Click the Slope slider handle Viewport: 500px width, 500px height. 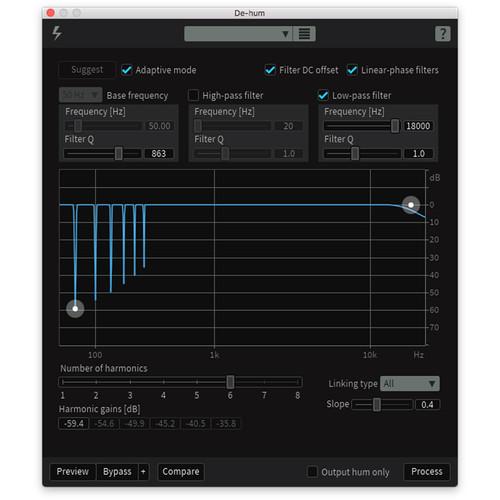pyautogui.click(x=377, y=405)
